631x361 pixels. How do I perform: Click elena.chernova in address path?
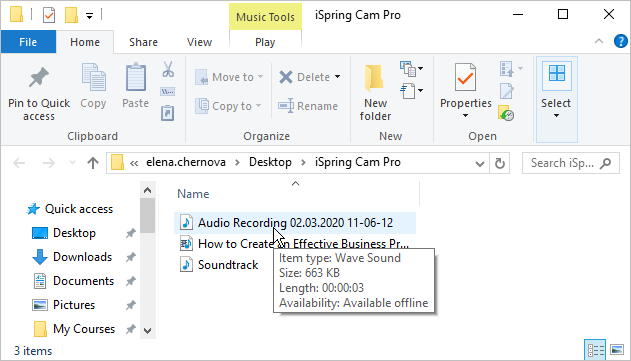pyautogui.click(x=186, y=162)
